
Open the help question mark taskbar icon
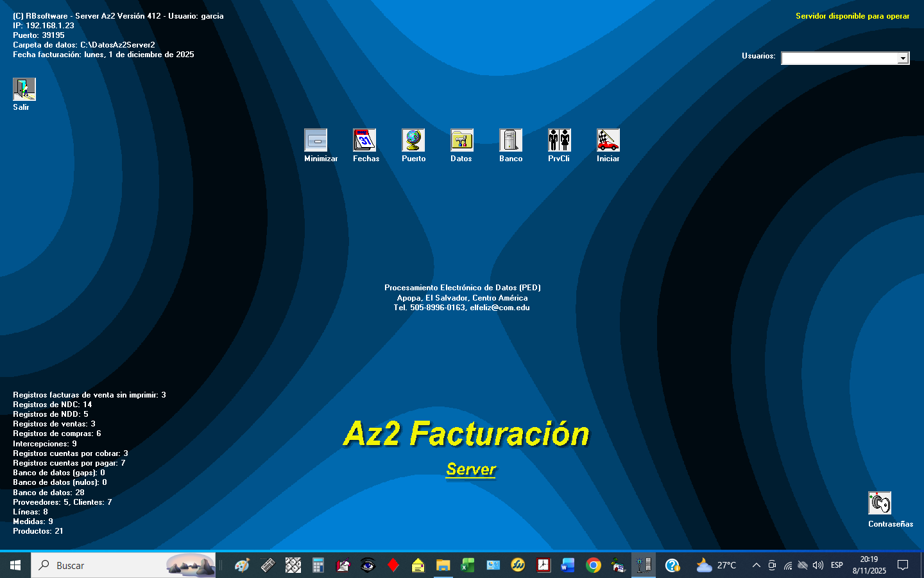click(x=672, y=565)
